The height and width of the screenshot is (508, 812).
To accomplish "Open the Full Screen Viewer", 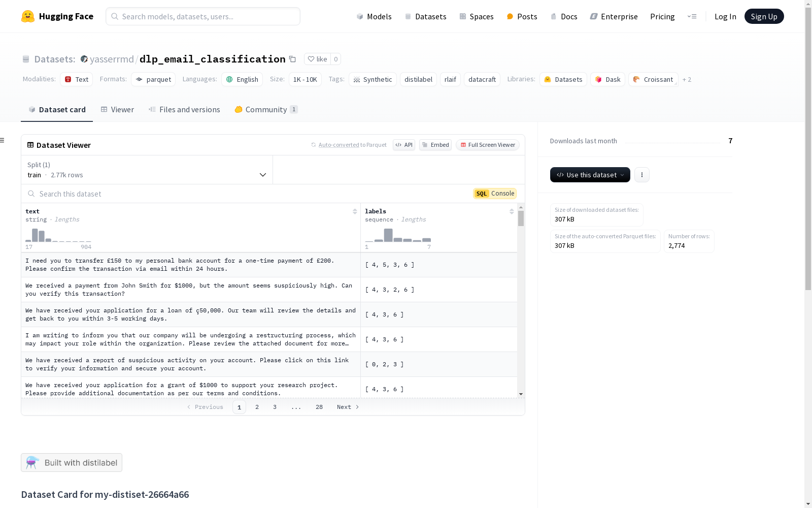I will click(x=487, y=145).
